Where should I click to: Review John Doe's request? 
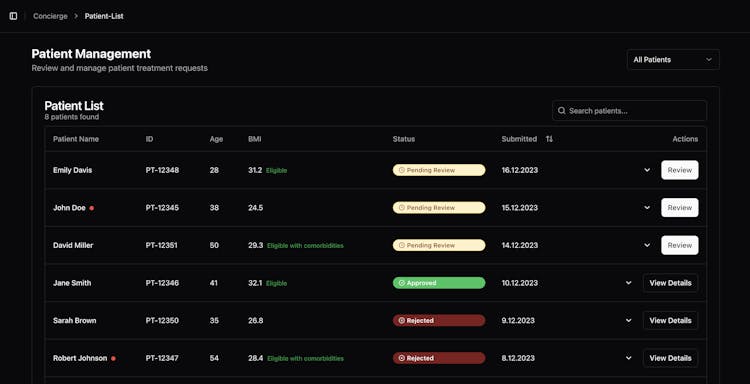[x=680, y=208]
